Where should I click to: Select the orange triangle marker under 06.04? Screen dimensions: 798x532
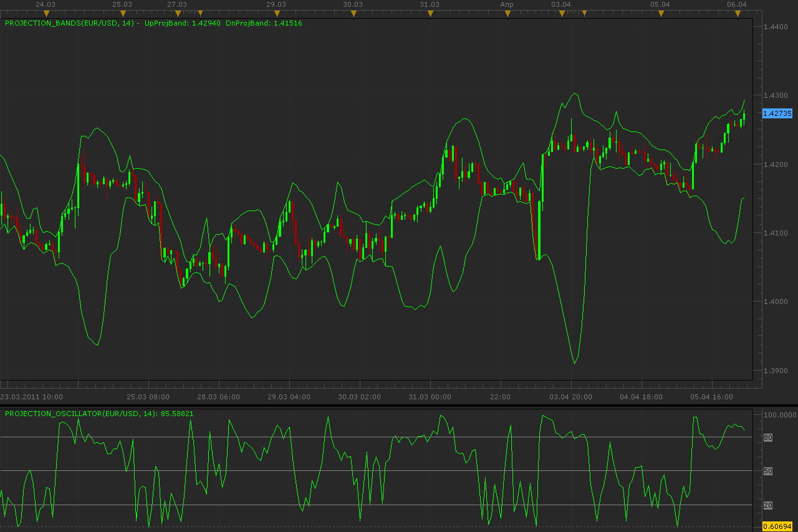pyautogui.click(x=738, y=13)
